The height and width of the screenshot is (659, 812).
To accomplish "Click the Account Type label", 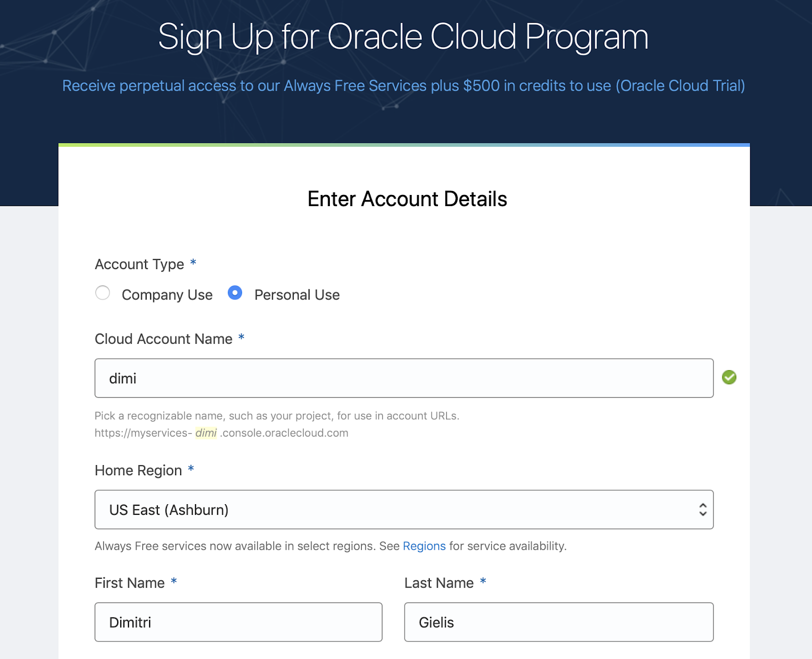I will point(139,264).
